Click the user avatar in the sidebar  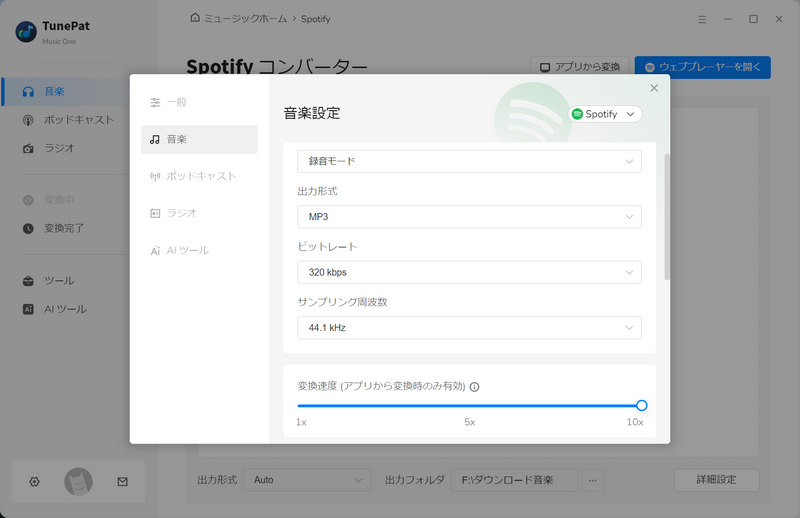pos(78,481)
